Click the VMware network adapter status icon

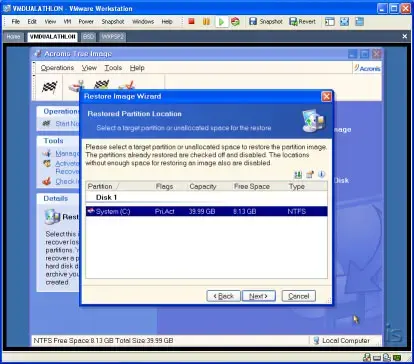coord(367,358)
